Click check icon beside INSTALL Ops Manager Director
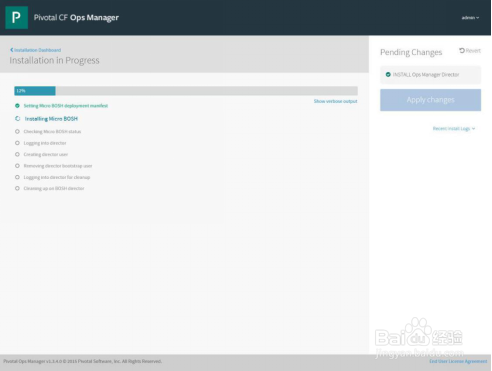492x371 pixels. coord(388,75)
